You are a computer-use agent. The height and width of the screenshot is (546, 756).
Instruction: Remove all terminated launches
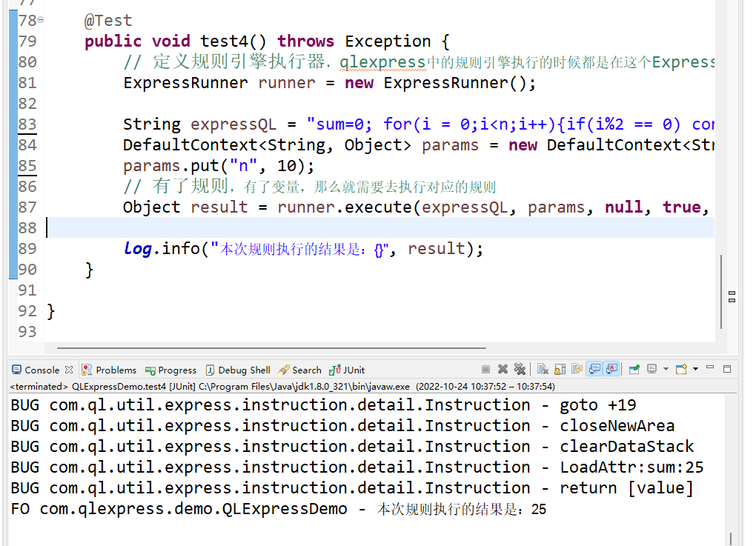(520, 369)
